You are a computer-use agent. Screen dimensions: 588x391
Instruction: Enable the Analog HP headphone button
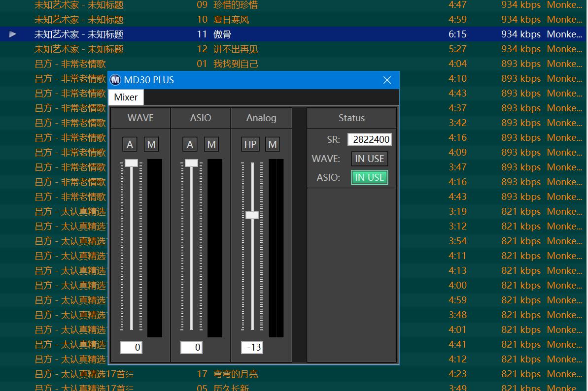[250, 144]
